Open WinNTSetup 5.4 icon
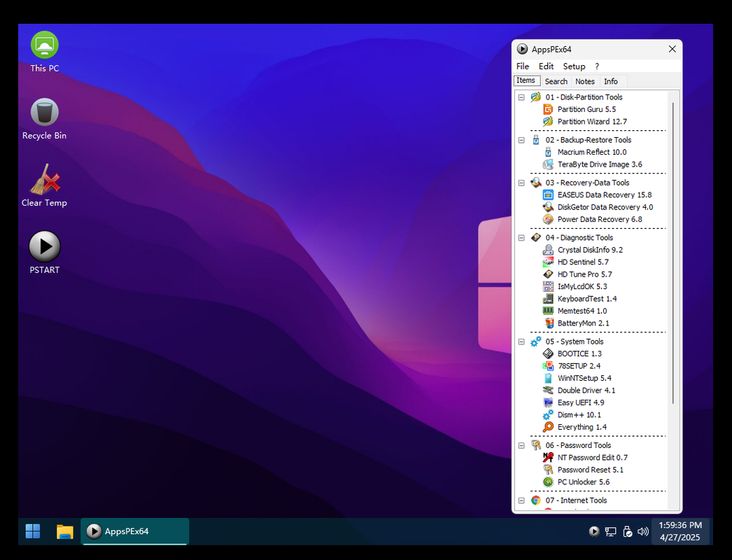Screen dimensions: 732x560 [x=548, y=378]
